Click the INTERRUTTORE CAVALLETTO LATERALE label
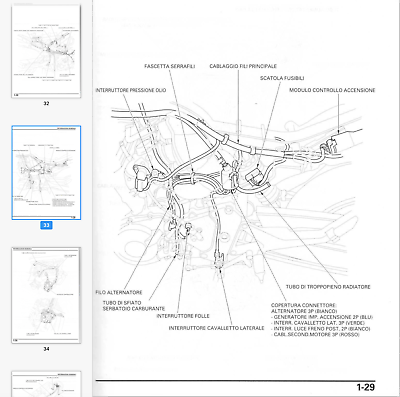Screen dimensions: 400x397 click(216, 328)
